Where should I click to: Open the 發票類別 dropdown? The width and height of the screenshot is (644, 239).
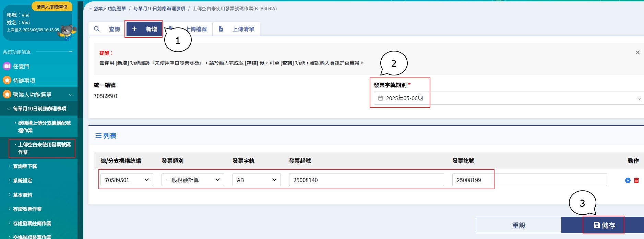tap(193, 180)
